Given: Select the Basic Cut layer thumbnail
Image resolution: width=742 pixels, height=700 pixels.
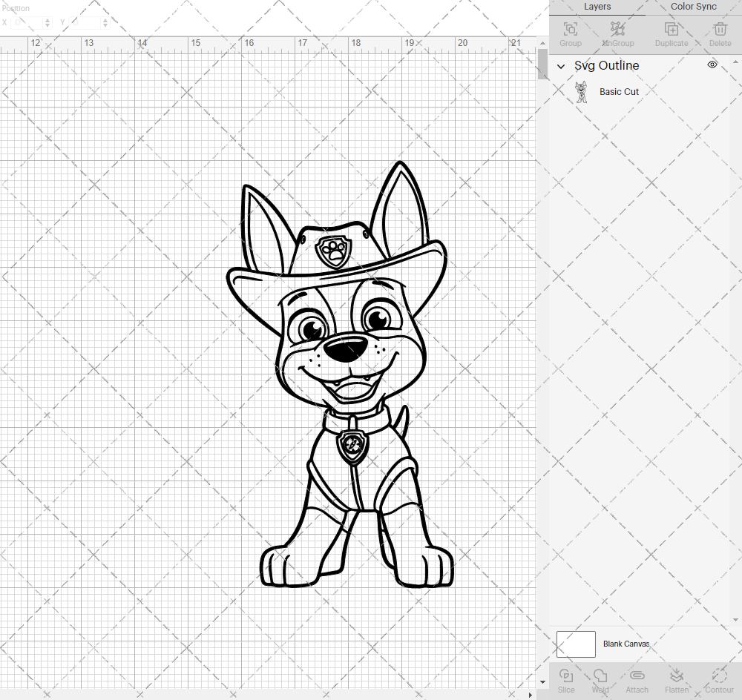Looking at the screenshot, I should click(581, 92).
